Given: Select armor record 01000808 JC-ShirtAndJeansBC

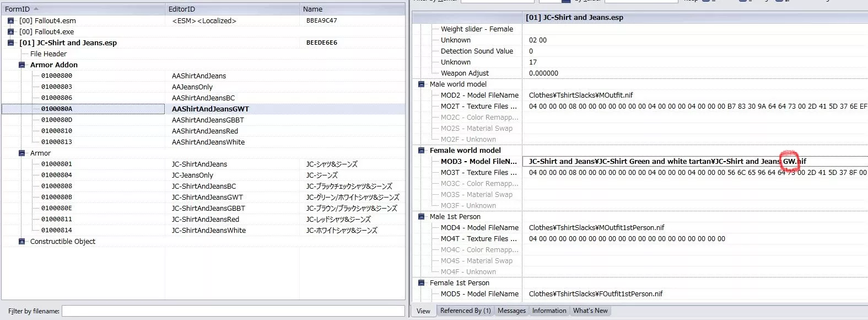Looking at the screenshot, I should [x=203, y=186].
